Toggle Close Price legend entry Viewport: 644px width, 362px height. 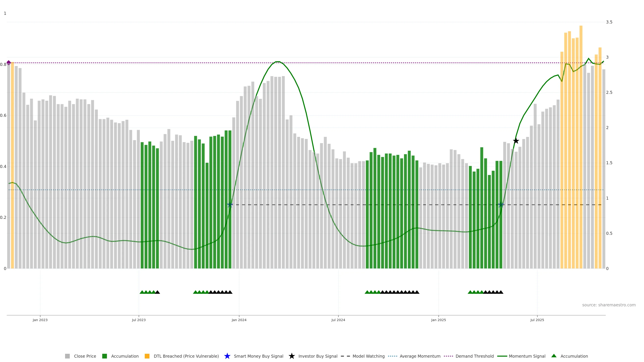[x=85, y=356]
